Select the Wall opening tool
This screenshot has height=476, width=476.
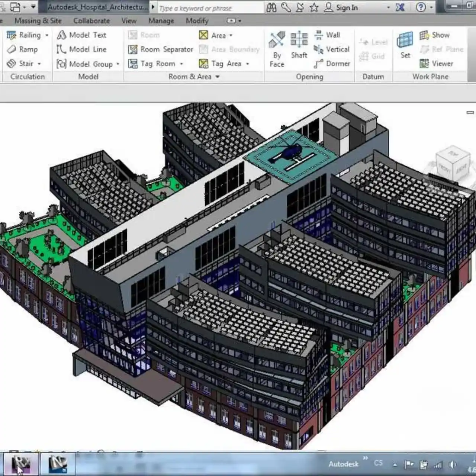coord(327,35)
